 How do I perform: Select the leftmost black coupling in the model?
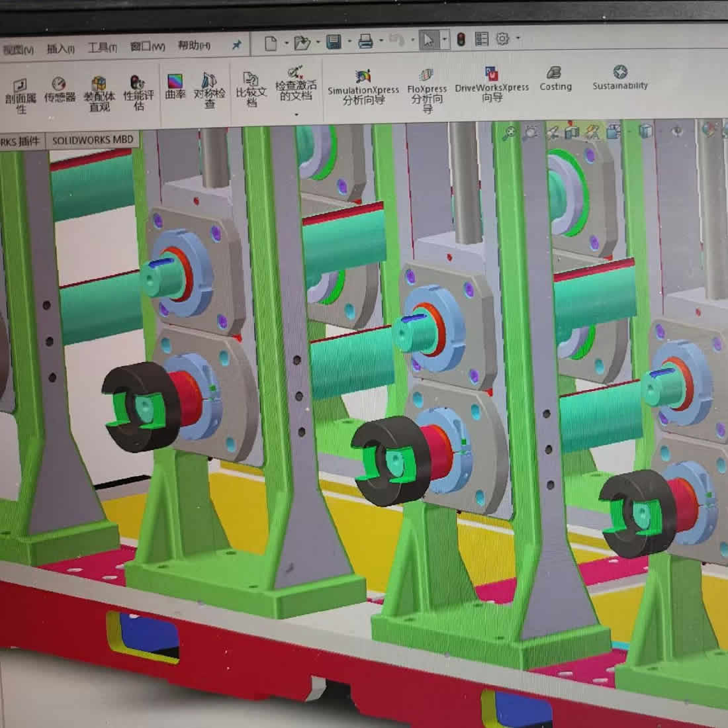pyautogui.click(x=142, y=406)
